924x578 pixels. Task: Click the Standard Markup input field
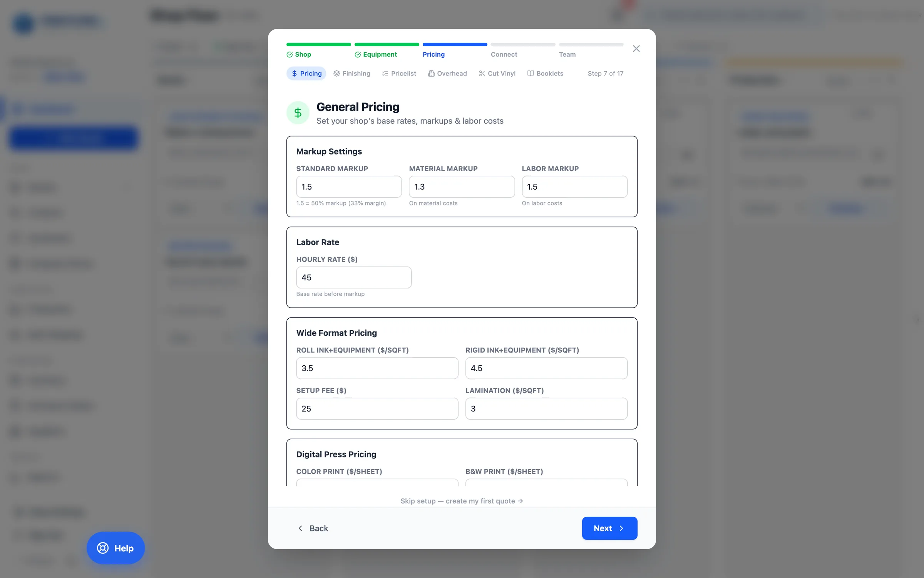coord(349,187)
